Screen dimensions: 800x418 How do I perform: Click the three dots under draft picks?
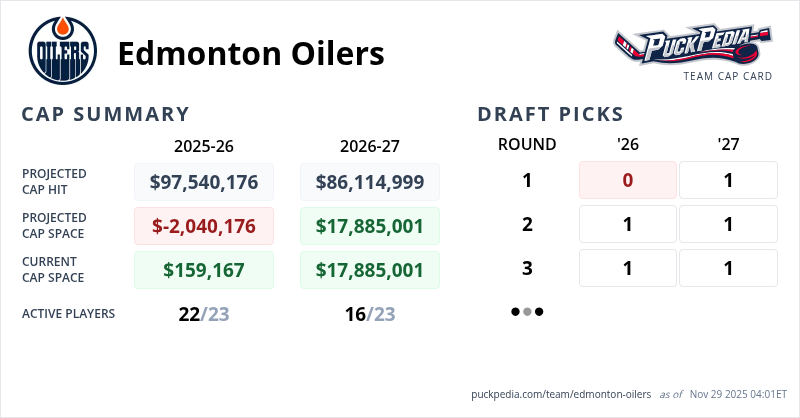pyautogui.click(x=527, y=312)
